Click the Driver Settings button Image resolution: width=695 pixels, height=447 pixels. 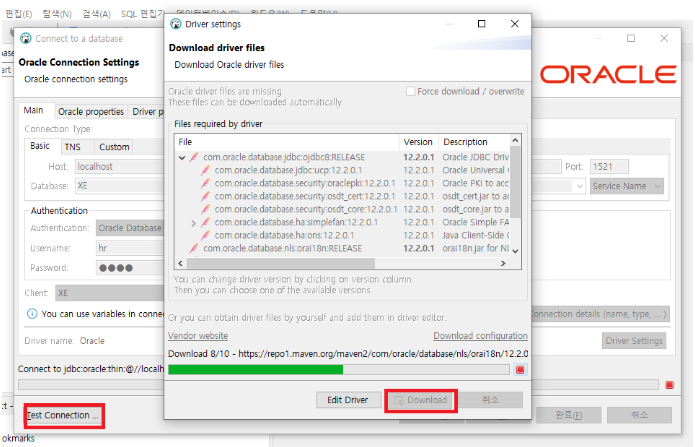pos(634,341)
